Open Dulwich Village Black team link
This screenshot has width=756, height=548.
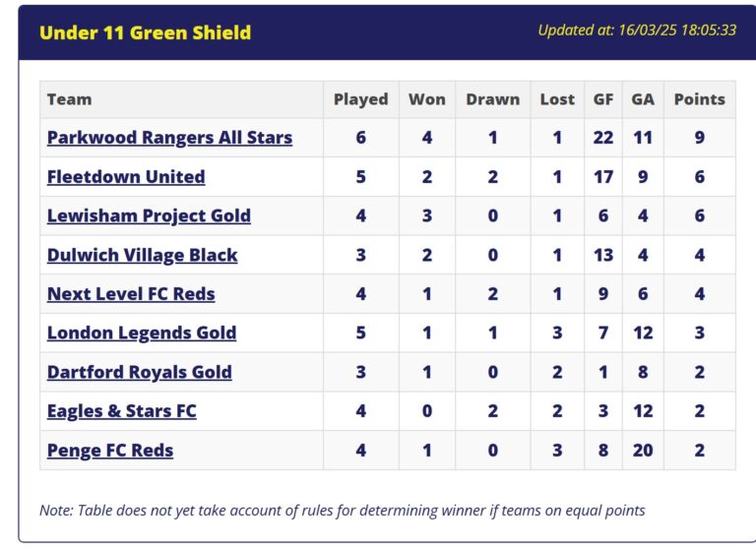click(142, 256)
